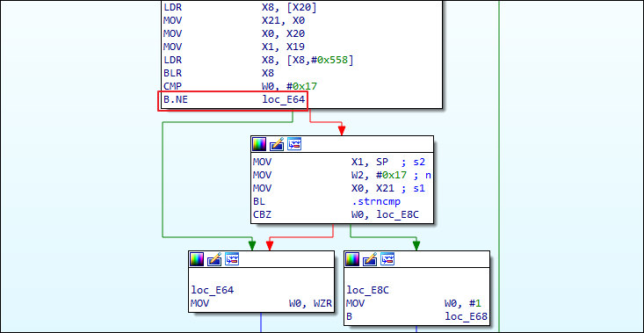Select the 'MOV W0, WZR' instruction
Viewport: 644px width, 333px height.
click(261, 304)
